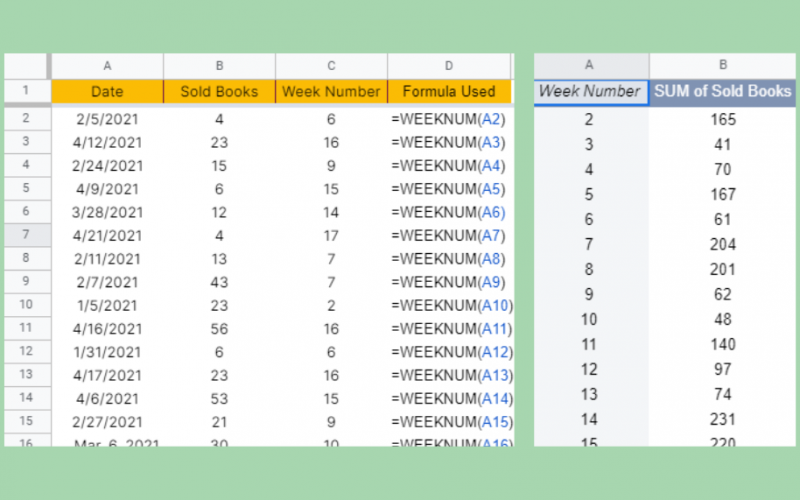Viewport: 800px width, 500px height.
Task: Click the Sold Books cell showing 56
Action: [x=219, y=329]
